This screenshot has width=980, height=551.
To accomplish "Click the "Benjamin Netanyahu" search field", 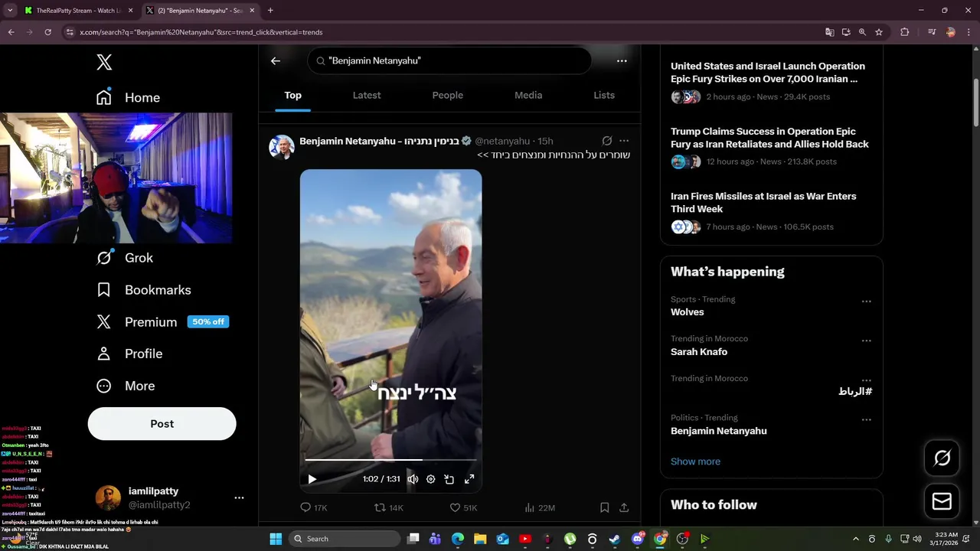I will click(449, 60).
